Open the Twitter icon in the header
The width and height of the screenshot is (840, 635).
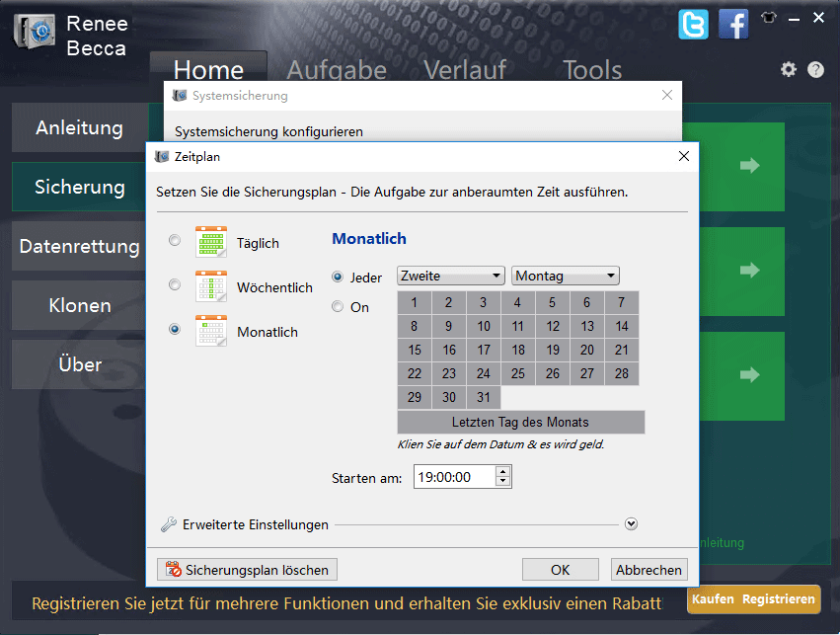[x=693, y=25]
